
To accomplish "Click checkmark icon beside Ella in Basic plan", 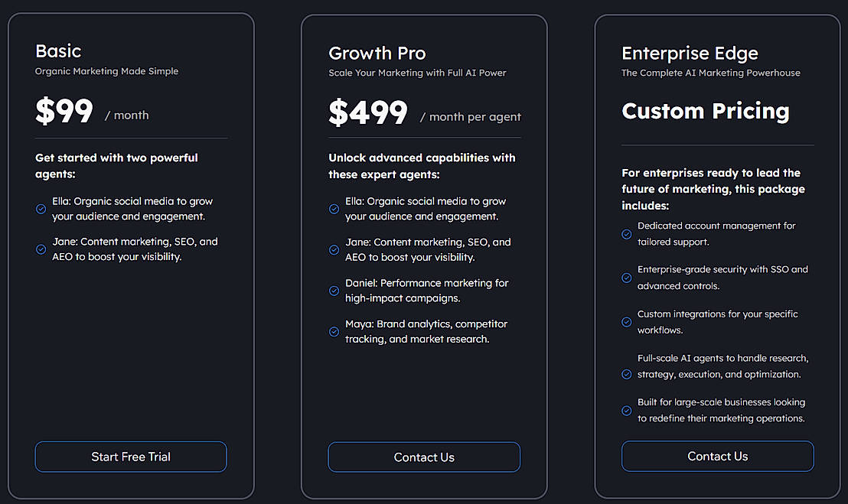I will coord(41,209).
